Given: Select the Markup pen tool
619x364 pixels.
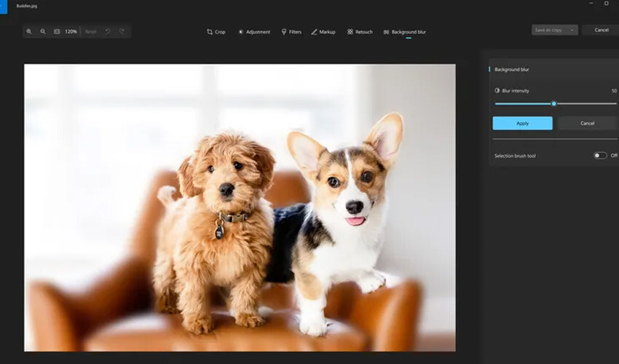Looking at the screenshot, I should tap(323, 32).
